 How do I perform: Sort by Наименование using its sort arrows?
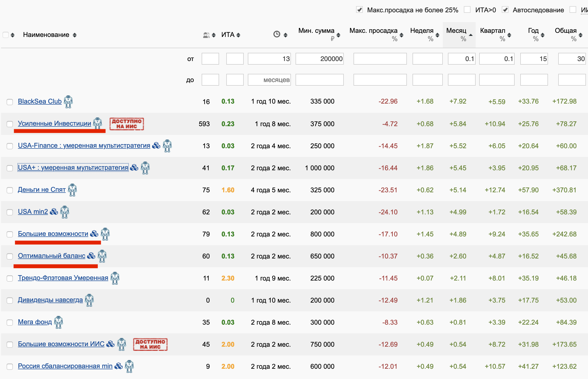[x=75, y=35]
